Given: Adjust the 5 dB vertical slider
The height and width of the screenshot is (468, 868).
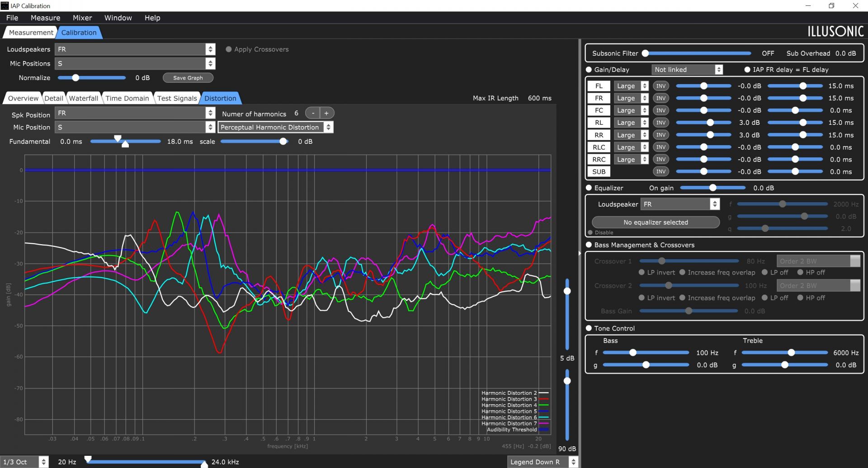Looking at the screenshot, I should pyautogui.click(x=567, y=314).
